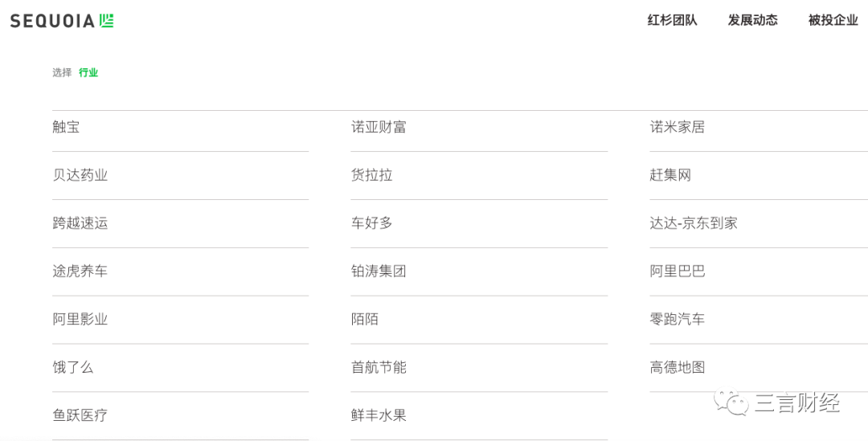Open the 车好多 company entry

[371, 223]
